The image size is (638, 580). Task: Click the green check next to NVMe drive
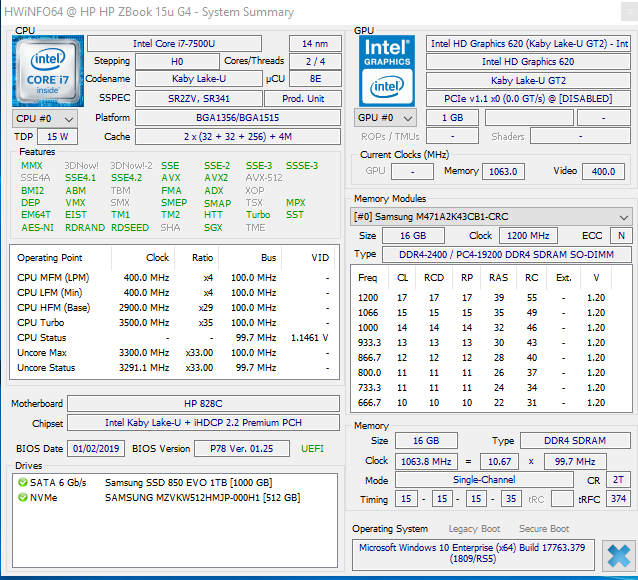point(23,497)
